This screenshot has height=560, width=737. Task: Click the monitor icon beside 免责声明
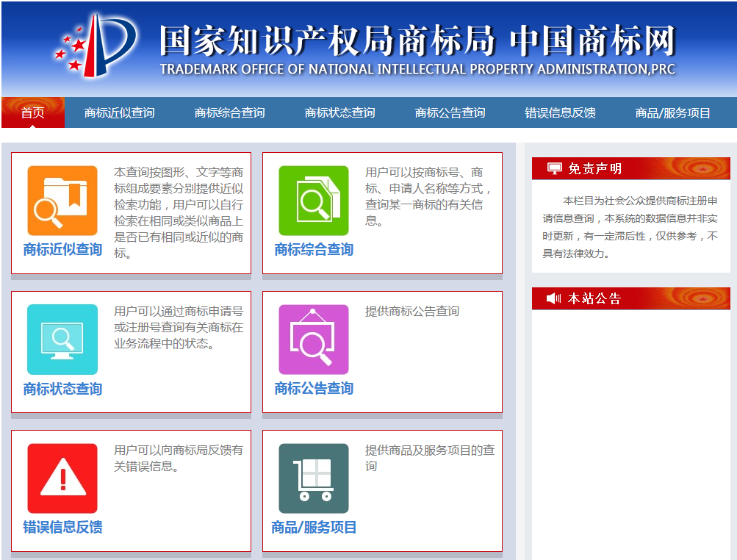pos(555,169)
